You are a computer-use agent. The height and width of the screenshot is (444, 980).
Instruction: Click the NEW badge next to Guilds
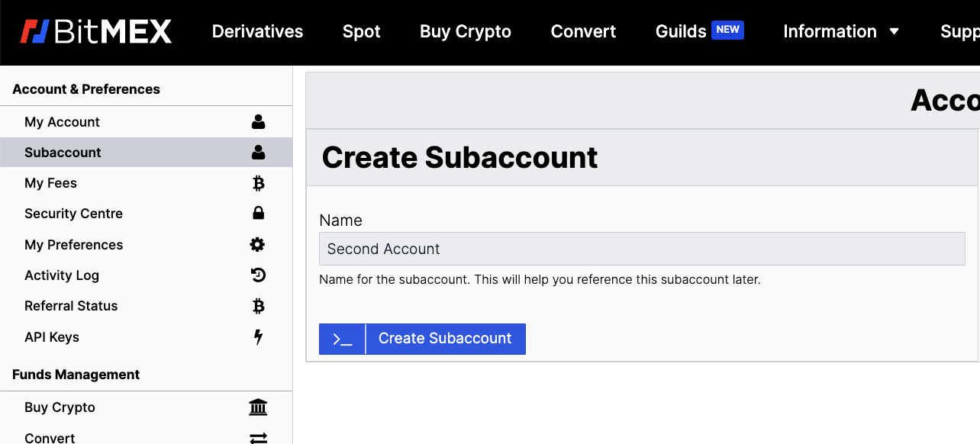[727, 29]
